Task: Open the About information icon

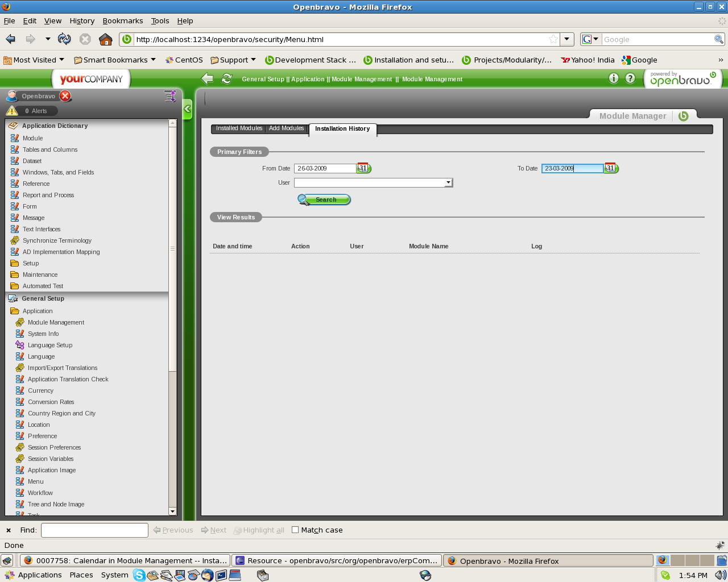Action: point(613,78)
